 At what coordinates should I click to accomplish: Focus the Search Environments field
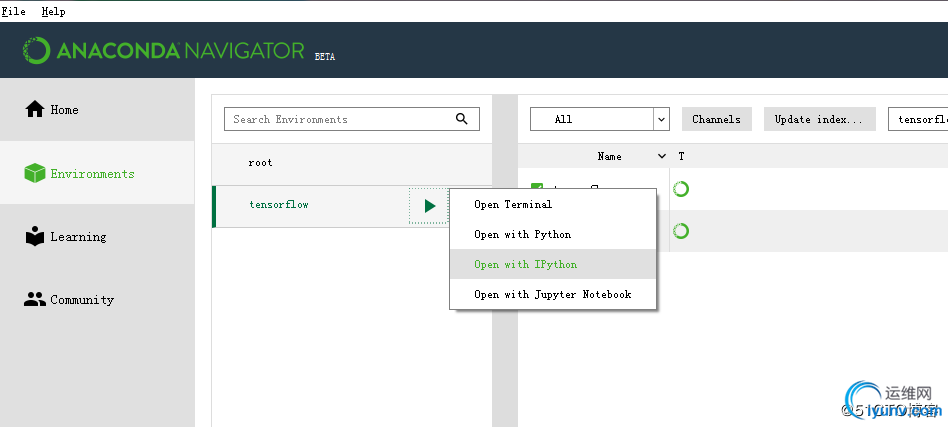click(x=352, y=119)
